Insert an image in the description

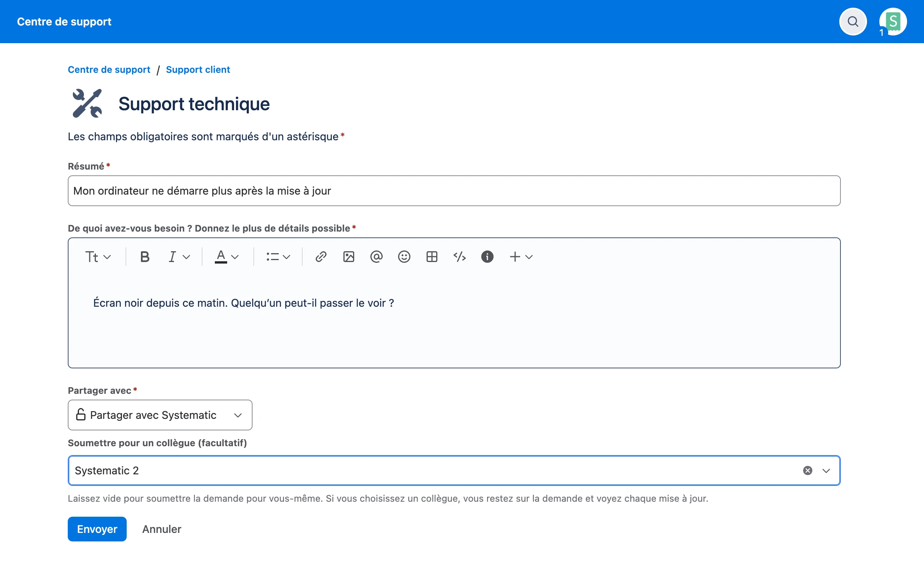(x=349, y=257)
